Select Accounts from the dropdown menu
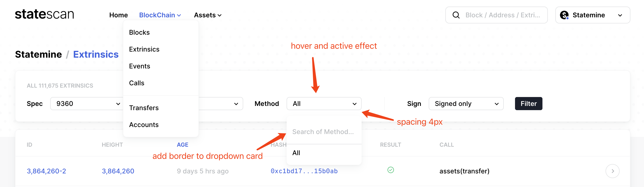644x187 pixels. [144, 125]
